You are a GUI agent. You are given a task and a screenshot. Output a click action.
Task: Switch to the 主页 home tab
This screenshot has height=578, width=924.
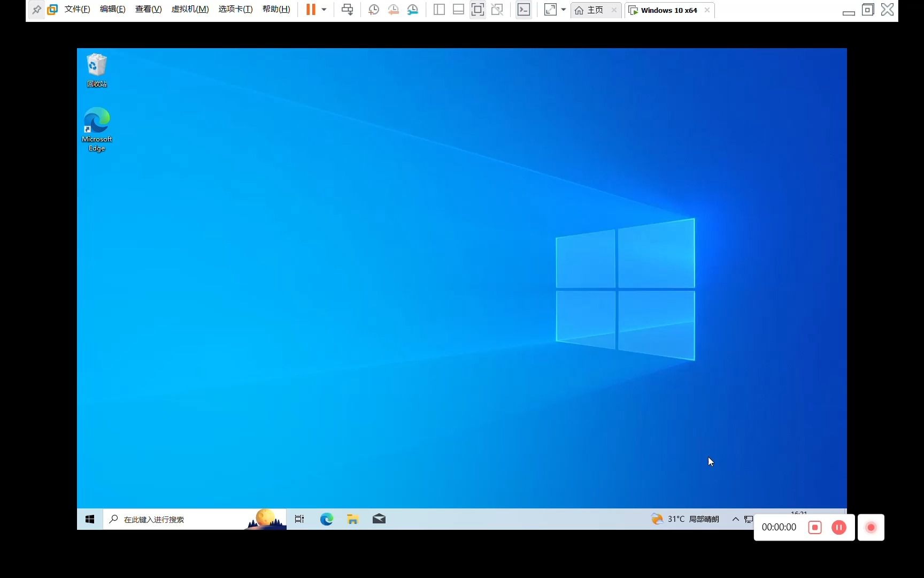click(590, 10)
